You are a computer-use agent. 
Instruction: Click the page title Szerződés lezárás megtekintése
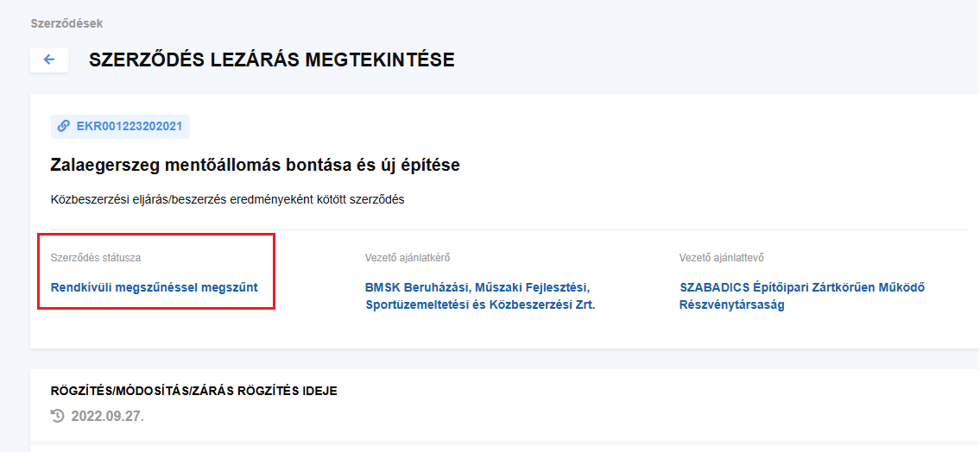pos(271,60)
